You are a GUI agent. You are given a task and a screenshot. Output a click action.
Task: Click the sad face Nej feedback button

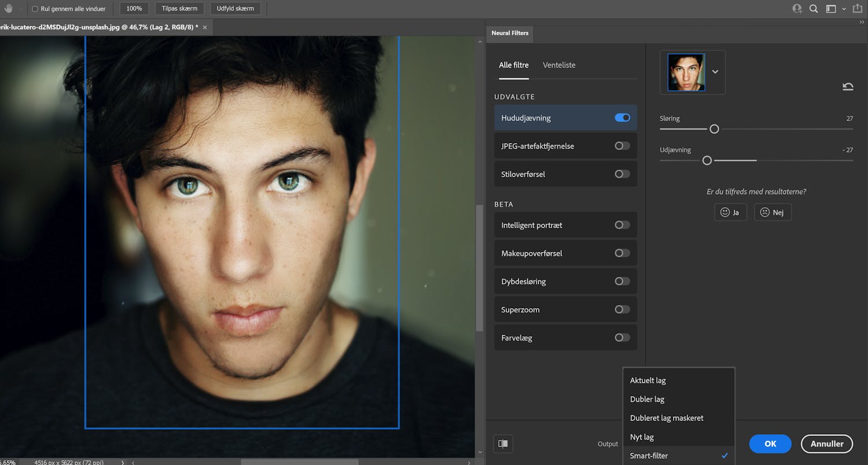coord(772,213)
